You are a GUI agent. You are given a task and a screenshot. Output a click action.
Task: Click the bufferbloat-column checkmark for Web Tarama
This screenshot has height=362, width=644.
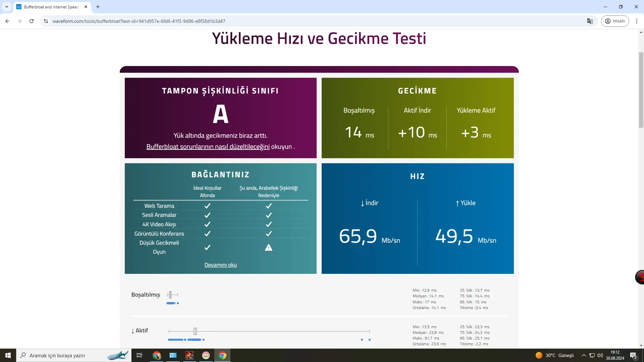click(269, 206)
